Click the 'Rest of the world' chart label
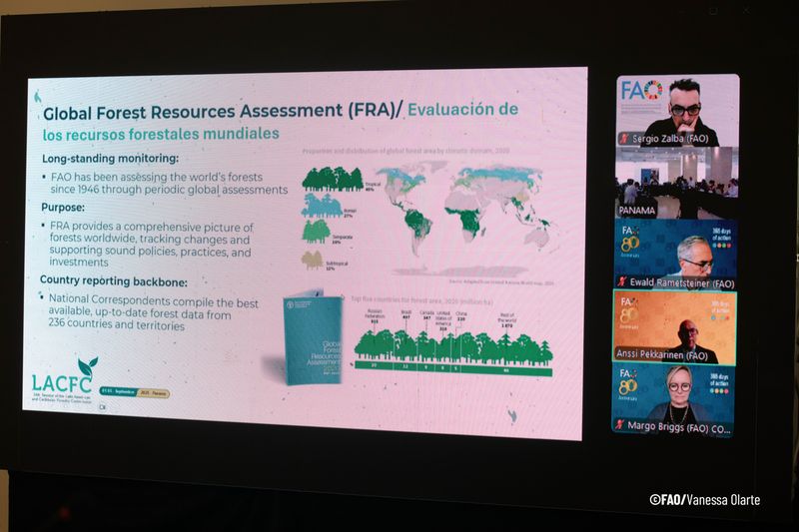799x532 pixels. (x=507, y=317)
